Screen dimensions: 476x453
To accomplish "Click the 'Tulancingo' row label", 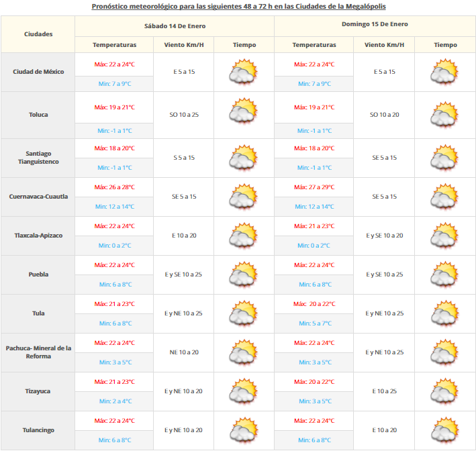I will pos(38,430).
